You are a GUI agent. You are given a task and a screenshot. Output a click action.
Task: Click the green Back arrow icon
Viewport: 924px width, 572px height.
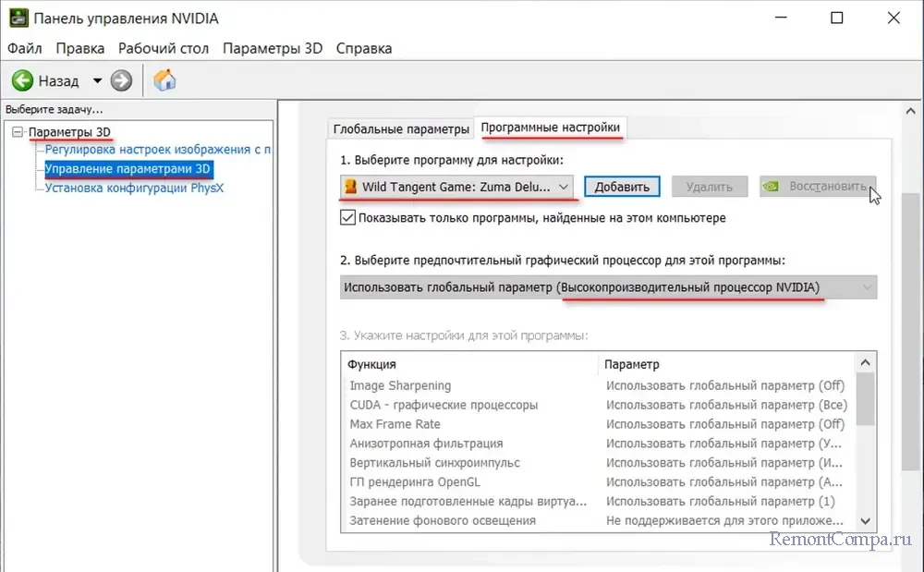[x=22, y=81]
